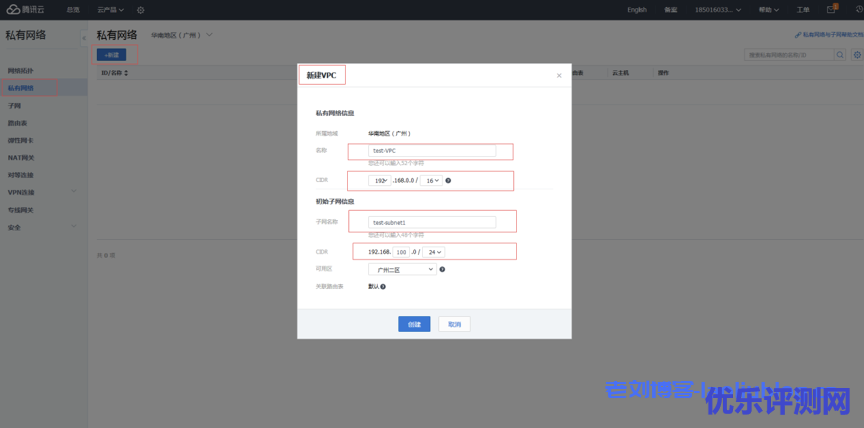This screenshot has height=428, width=864.
Task: Expand VPN连接 in the sidebar
Action: (22, 192)
